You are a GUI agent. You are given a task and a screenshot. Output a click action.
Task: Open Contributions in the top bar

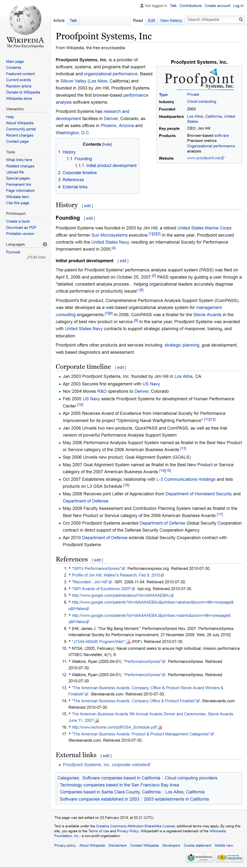tap(190, 6)
